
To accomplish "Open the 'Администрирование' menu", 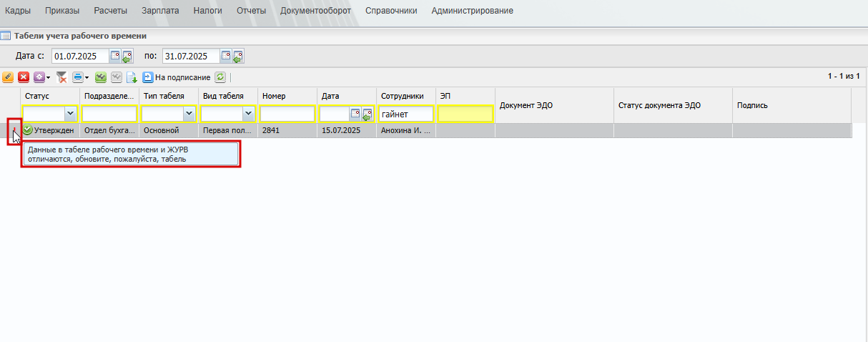I will [472, 11].
